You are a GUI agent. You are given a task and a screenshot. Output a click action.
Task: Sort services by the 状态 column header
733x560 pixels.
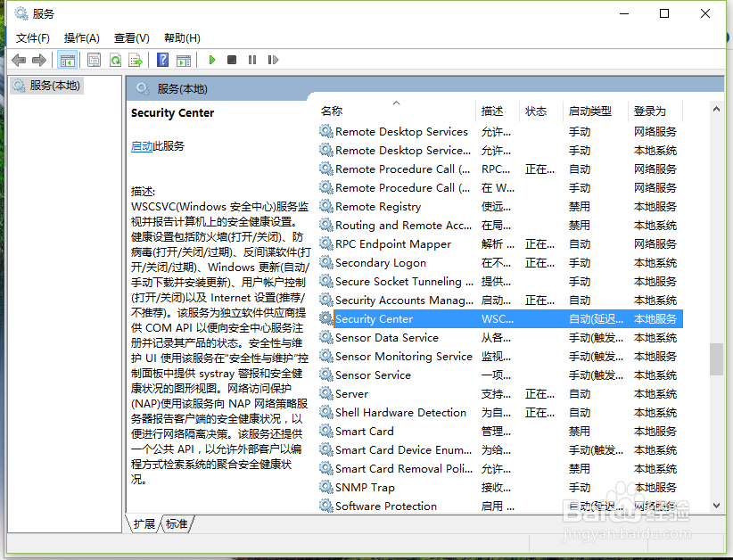pos(536,111)
